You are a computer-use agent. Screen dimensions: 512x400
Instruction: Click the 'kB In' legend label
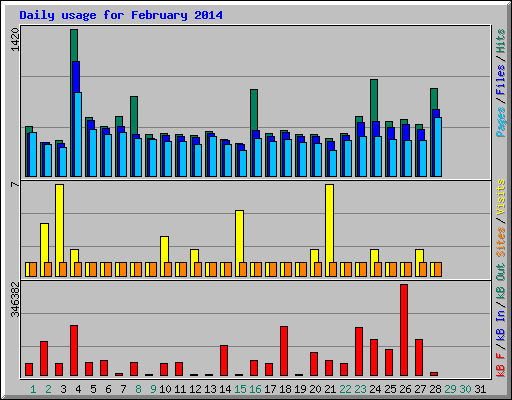pos(500,325)
